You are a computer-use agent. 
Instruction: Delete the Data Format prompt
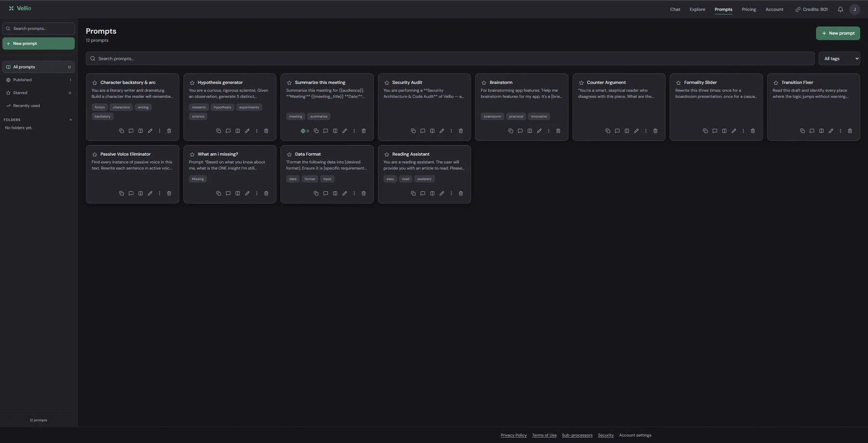click(364, 194)
